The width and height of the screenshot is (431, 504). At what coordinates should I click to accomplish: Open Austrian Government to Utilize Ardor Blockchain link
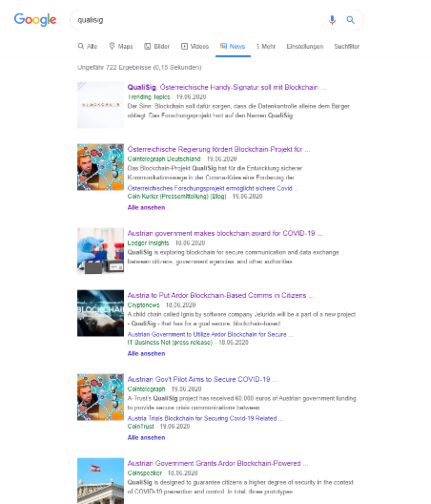coord(210,334)
